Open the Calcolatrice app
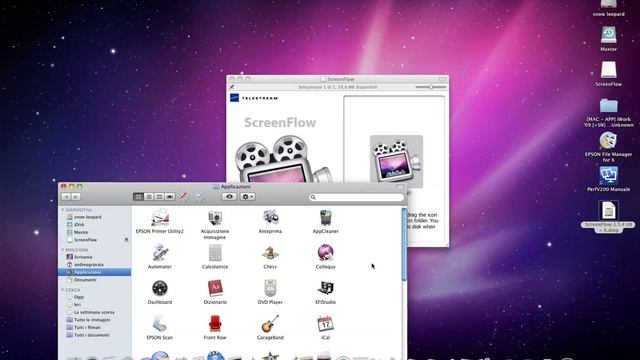Image resolution: width=640 pixels, height=360 pixels. click(x=215, y=253)
